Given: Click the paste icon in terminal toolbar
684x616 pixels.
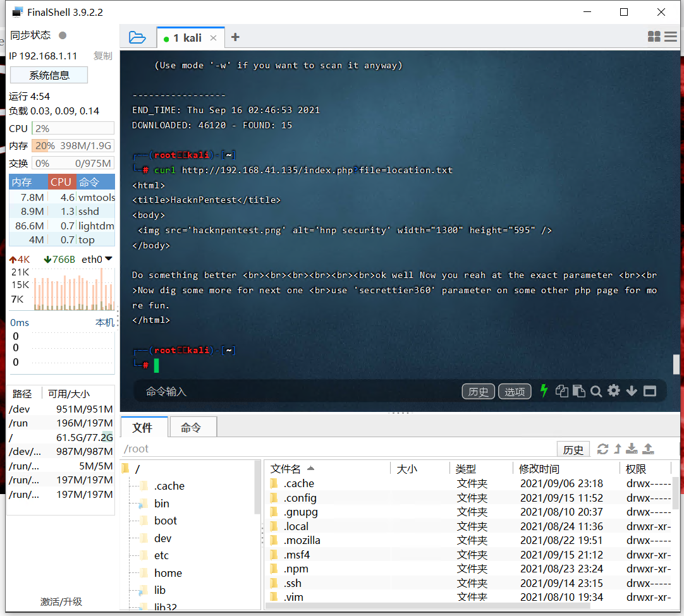Looking at the screenshot, I should 579,391.
